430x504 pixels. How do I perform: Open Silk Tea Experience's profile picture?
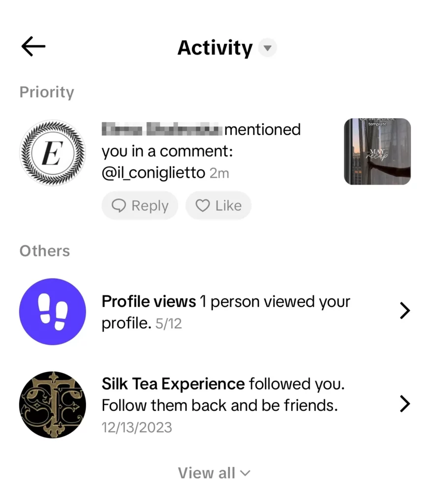52,405
